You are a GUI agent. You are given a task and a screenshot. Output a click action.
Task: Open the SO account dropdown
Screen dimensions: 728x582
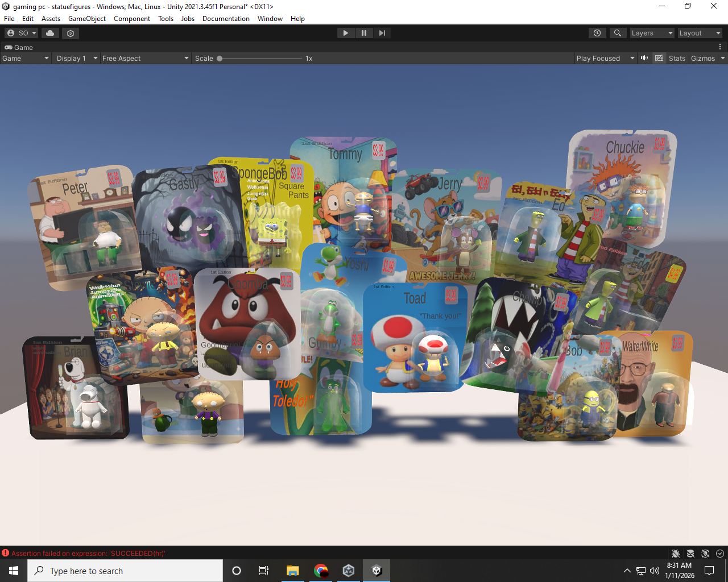coord(22,33)
